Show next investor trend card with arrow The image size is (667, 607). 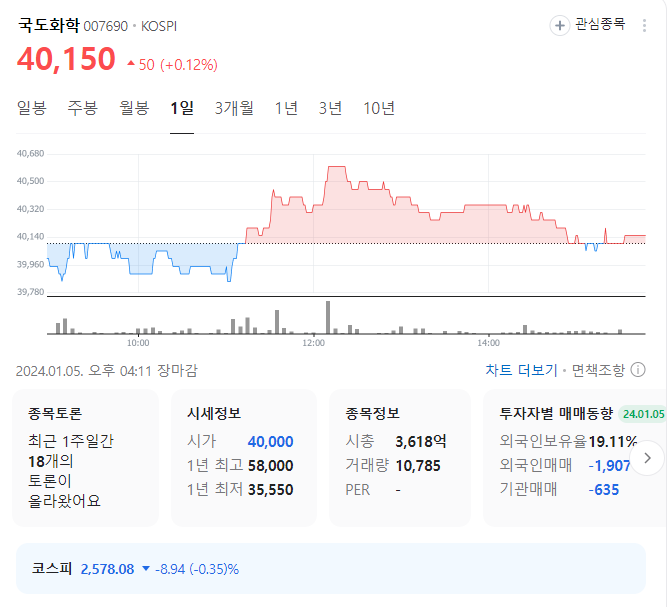(647, 458)
